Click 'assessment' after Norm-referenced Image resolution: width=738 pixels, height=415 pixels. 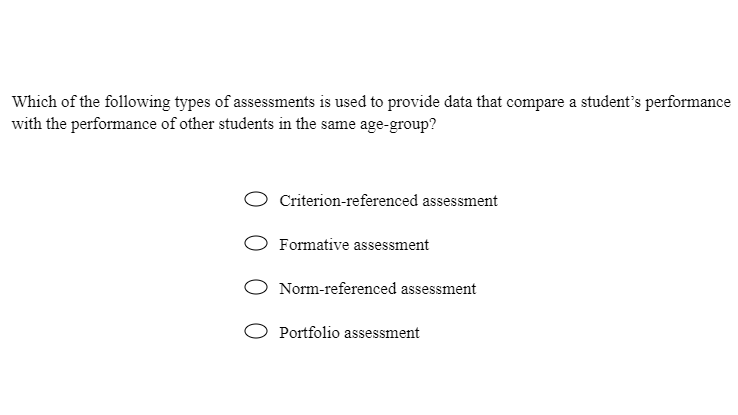pyautogui.click(x=438, y=289)
